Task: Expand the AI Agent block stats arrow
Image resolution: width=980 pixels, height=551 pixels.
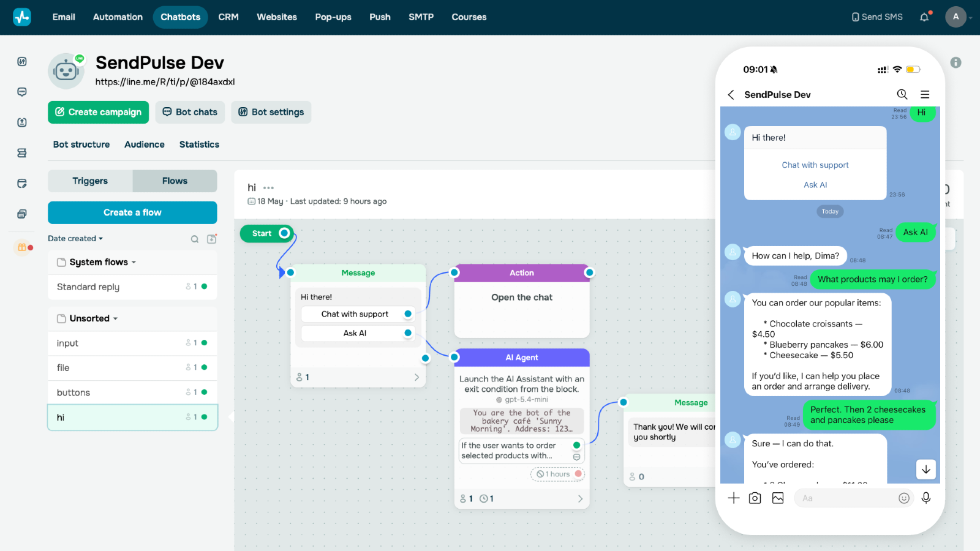Action: tap(580, 499)
